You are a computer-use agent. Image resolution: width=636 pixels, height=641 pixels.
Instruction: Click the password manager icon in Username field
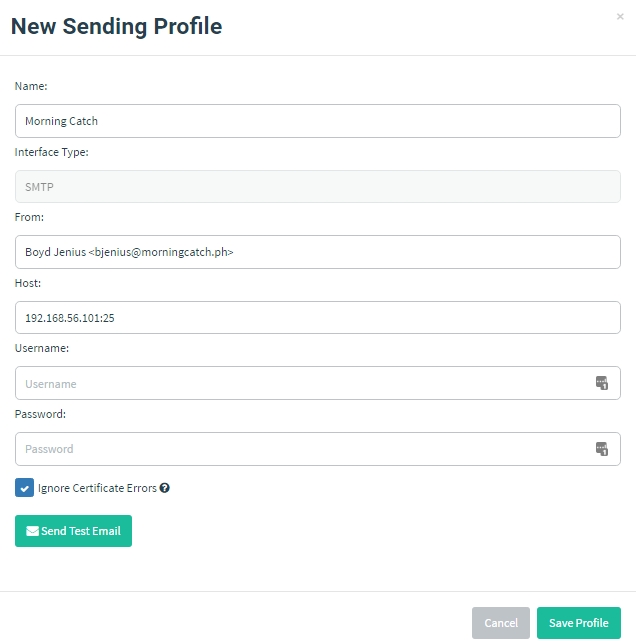click(601, 383)
